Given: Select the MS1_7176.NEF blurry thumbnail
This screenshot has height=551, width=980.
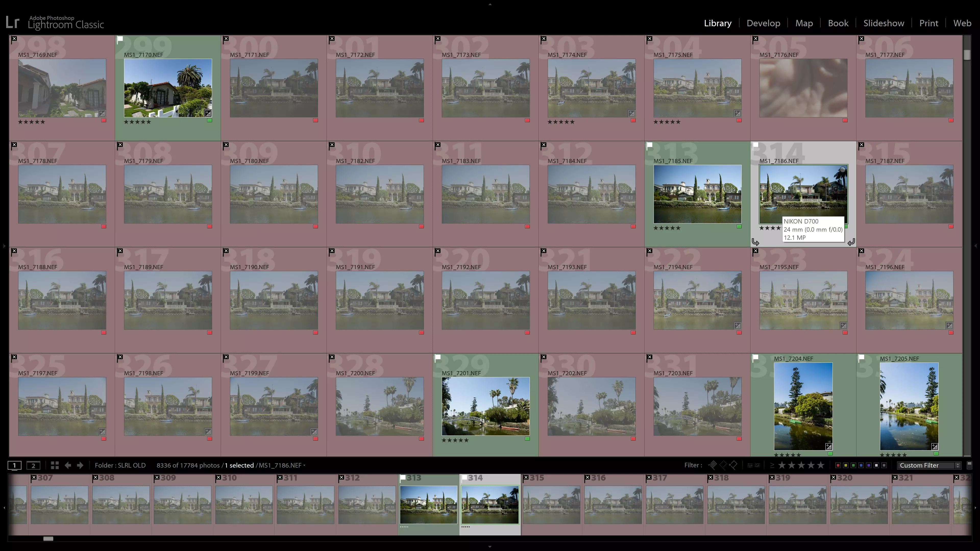Looking at the screenshot, I should (803, 88).
